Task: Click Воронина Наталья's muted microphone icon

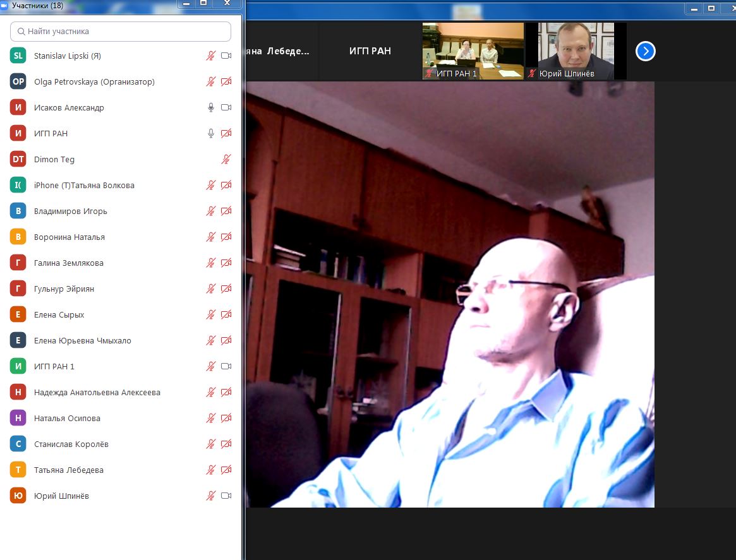Action: click(x=211, y=237)
